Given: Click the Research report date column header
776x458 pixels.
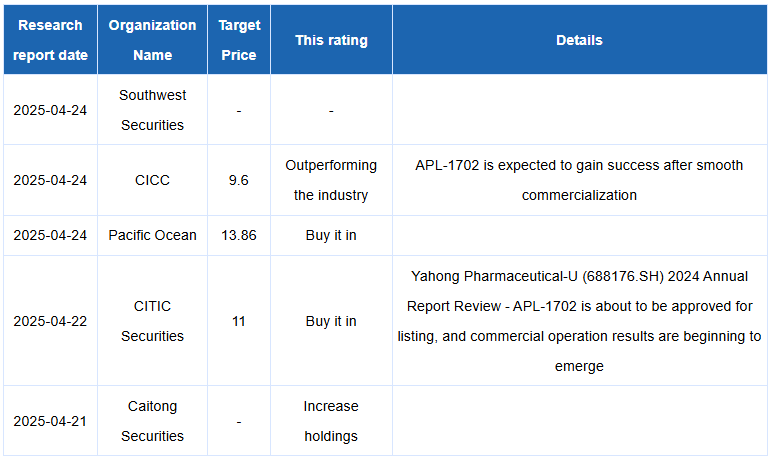Looking at the screenshot, I should coord(50,40).
